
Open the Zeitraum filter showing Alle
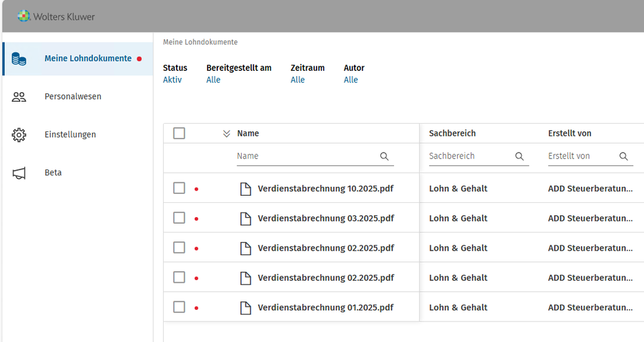pos(297,80)
